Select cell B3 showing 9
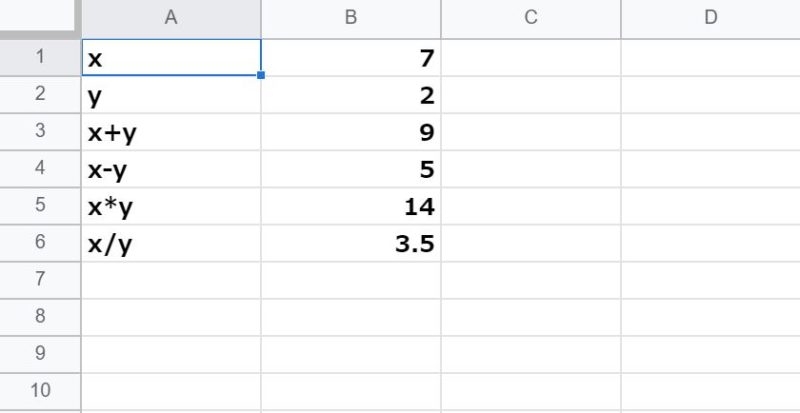Screen dimensions: 800x413 click(x=350, y=132)
